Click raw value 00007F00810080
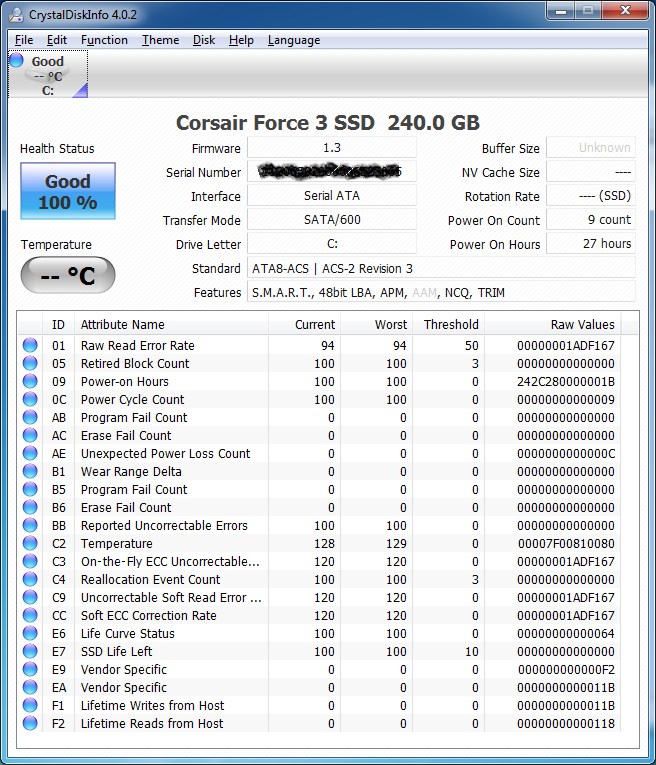The image size is (656, 765). (566, 544)
